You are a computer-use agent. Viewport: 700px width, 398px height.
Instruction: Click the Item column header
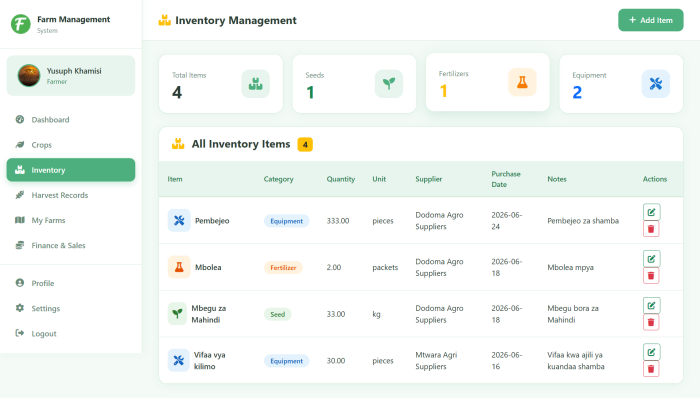(175, 179)
